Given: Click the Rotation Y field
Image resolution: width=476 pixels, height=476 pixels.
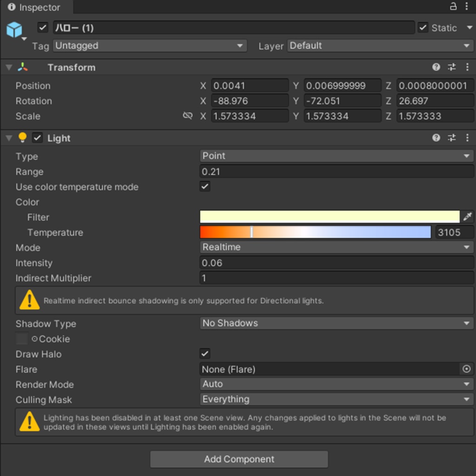Looking at the screenshot, I should 343,101.
